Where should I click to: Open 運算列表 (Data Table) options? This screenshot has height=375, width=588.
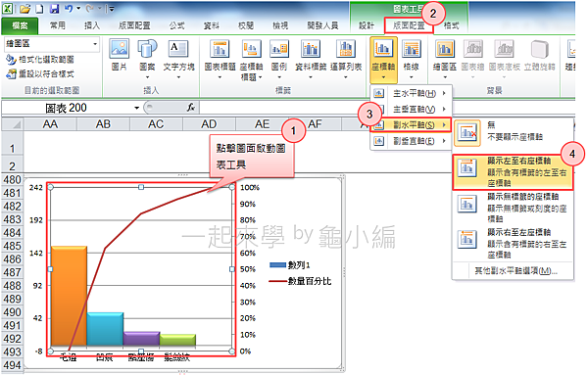[346, 59]
